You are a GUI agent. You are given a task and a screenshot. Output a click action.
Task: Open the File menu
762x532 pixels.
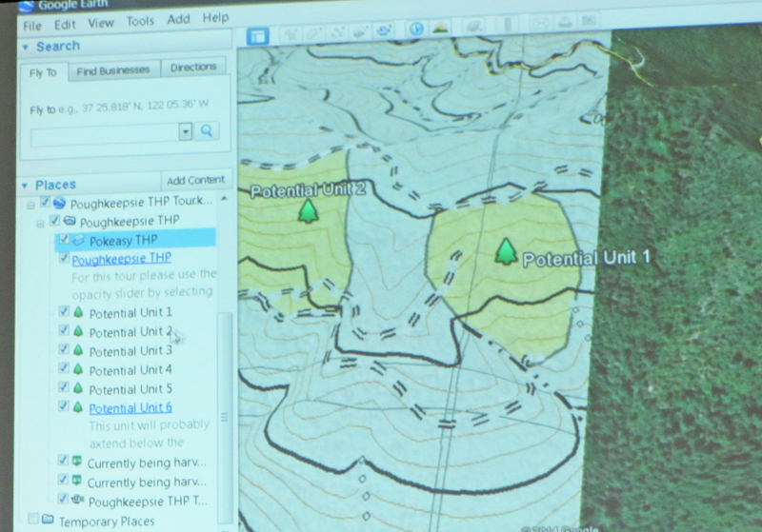pos(32,26)
